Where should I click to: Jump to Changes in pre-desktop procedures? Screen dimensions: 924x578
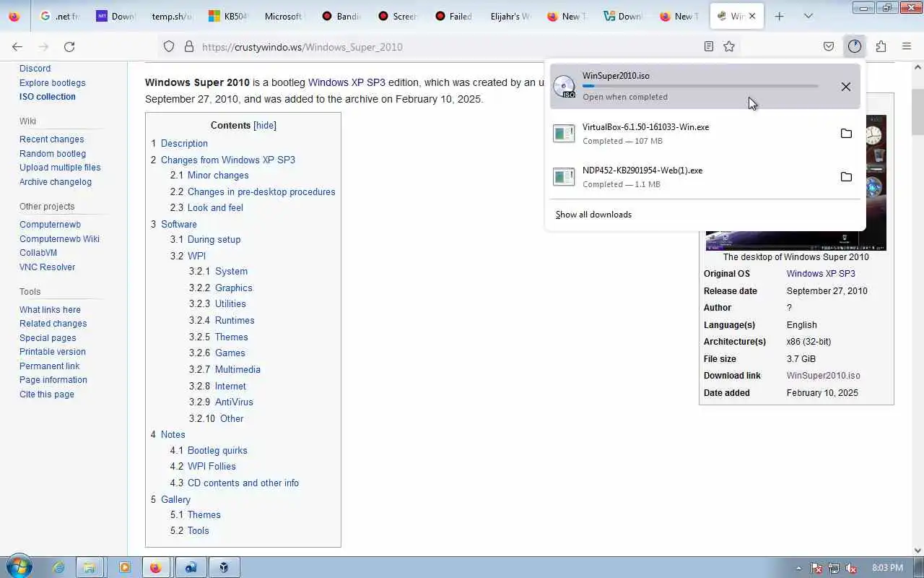[261, 191]
